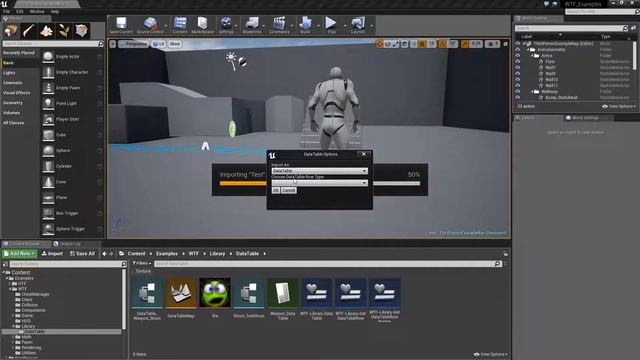Select the Landscape mode icon
This screenshot has width=640, height=360.
coord(46,31)
